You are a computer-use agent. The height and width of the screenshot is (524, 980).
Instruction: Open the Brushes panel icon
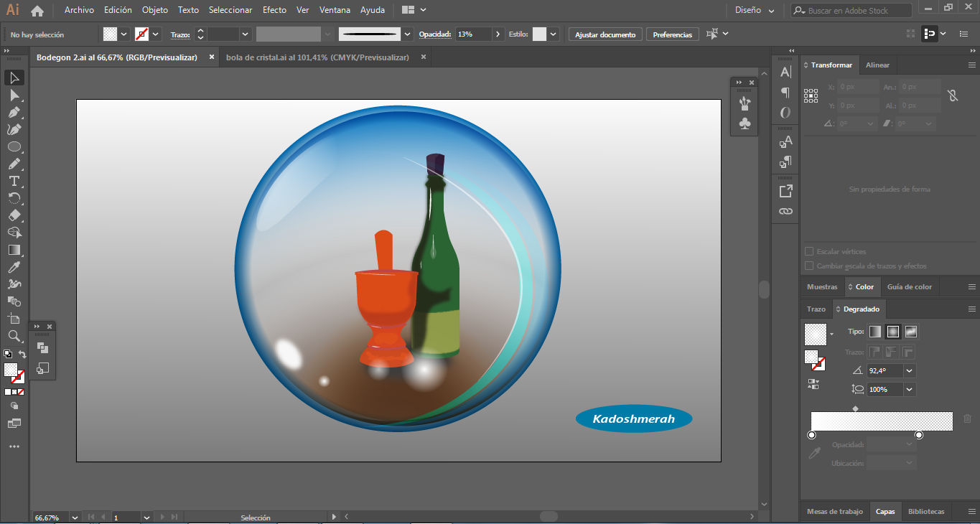pyautogui.click(x=745, y=103)
